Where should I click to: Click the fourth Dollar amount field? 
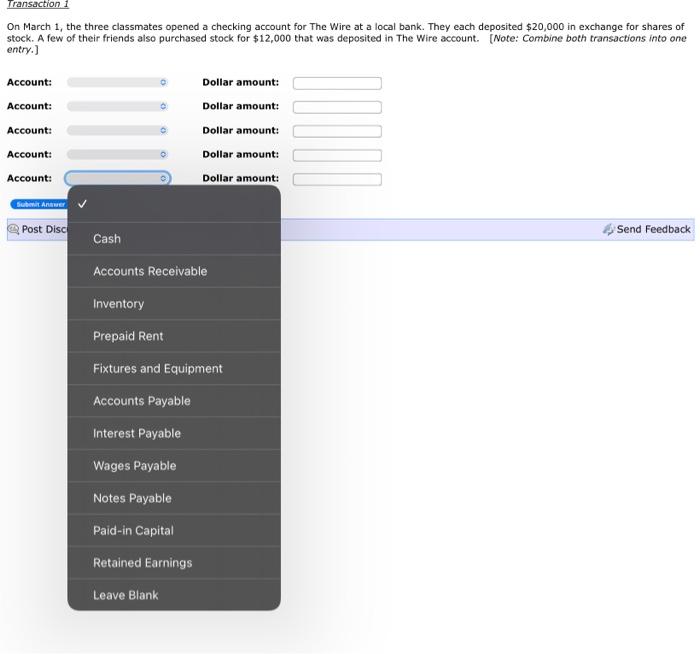pyautogui.click(x=337, y=155)
